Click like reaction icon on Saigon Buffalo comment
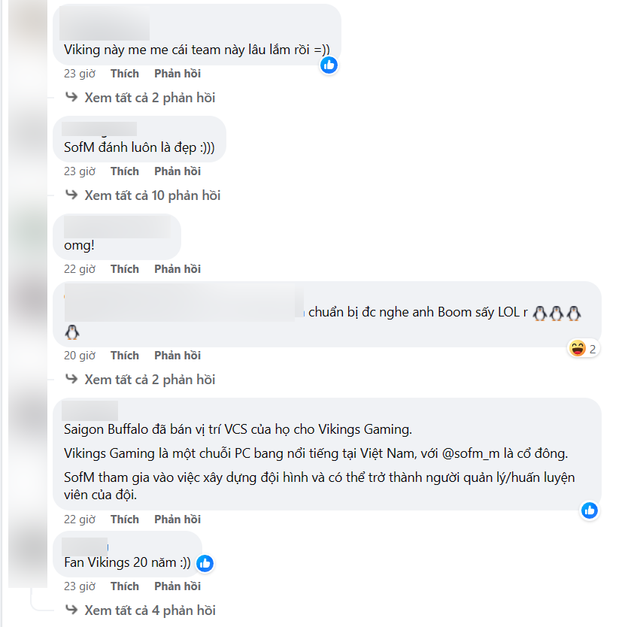 pyautogui.click(x=589, y=510)
